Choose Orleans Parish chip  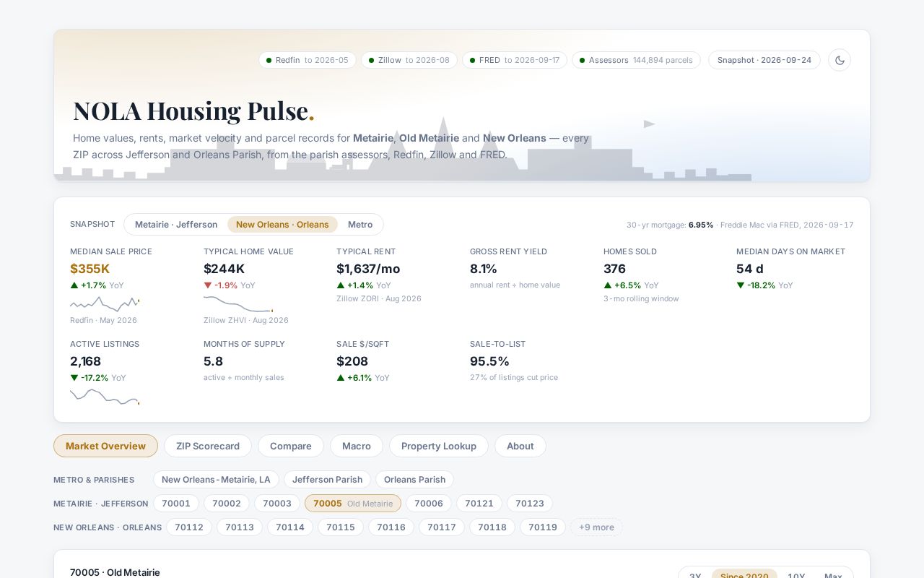[415, 480]
